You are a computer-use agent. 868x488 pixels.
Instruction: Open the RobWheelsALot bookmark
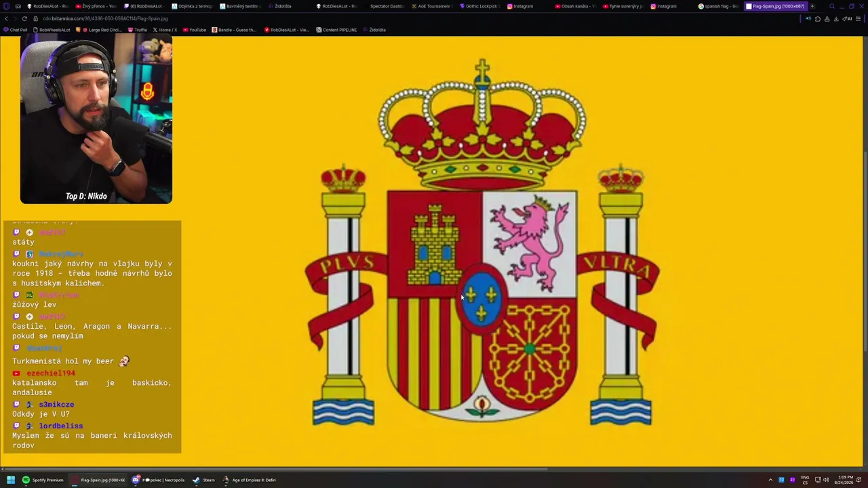pyautogui.click(x=52, y=30)
